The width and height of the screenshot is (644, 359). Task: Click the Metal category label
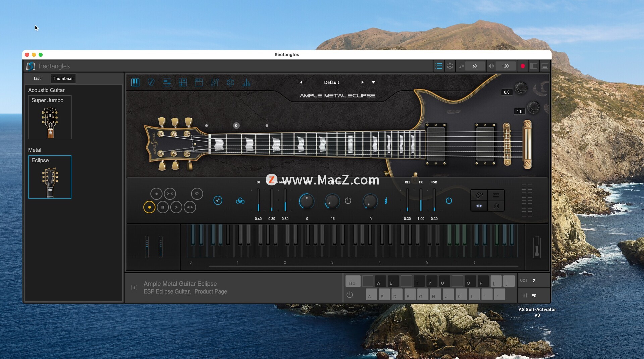click(x=35, y=150)
